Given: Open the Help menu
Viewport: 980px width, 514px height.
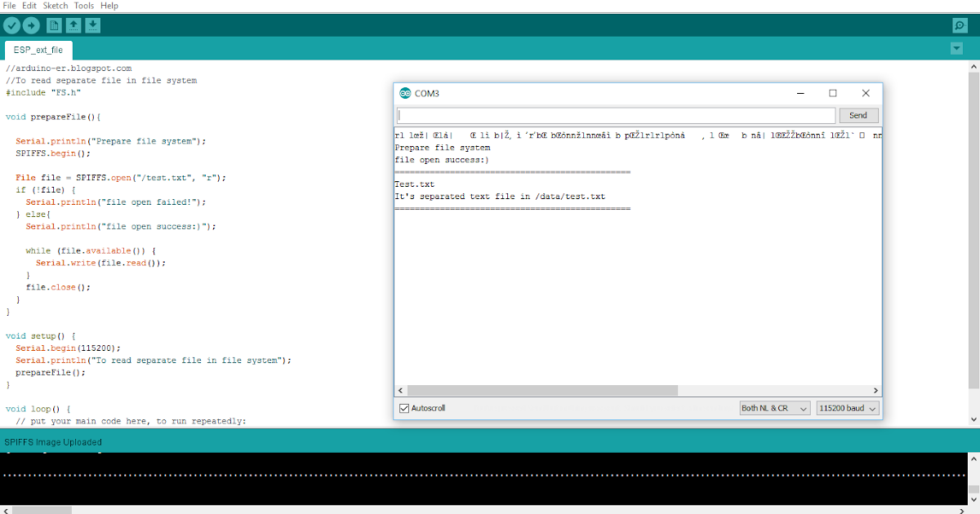Looking at the screenshot, I should [109, 6].
